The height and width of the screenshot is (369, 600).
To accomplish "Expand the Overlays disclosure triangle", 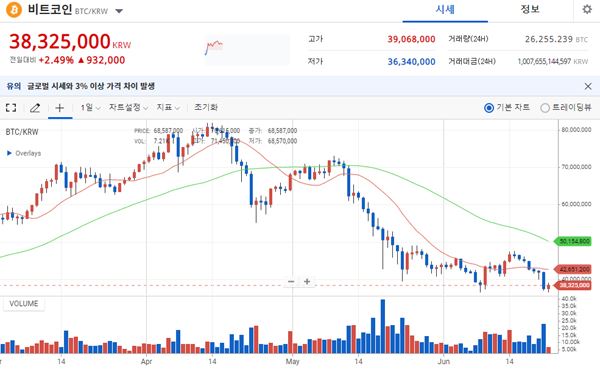I will point(9,153).
